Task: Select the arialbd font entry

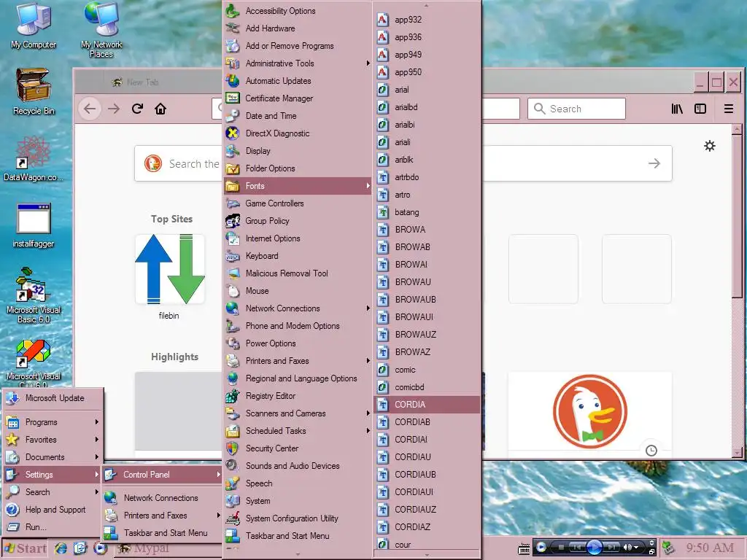Action: [427, 107]
